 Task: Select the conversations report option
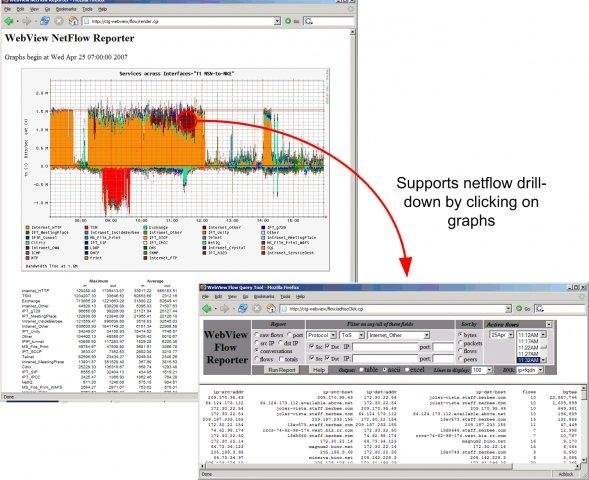257,351
